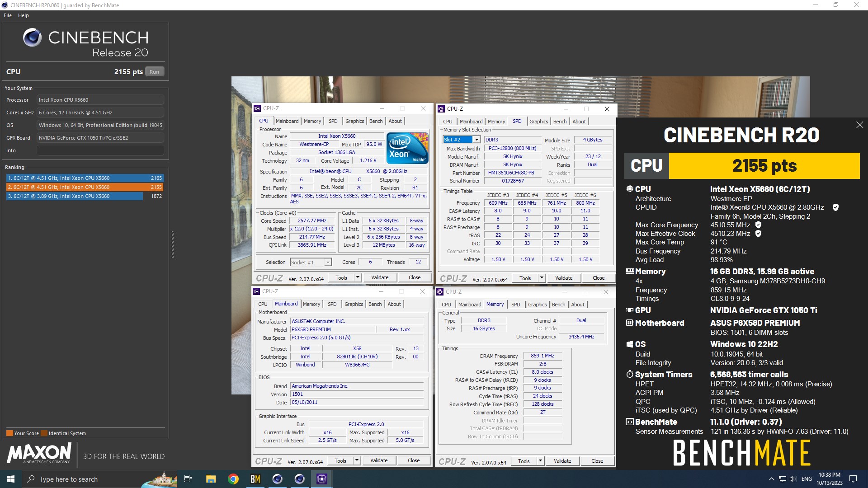Click the Run button next to CPU score
868x488 pixels.
click(155, 72)
